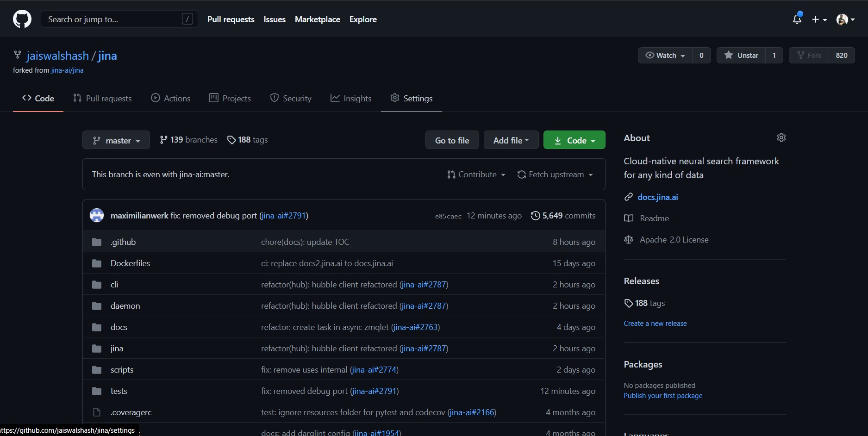The image size is (868, 436).
Task: Click the commit history clock icon
Action: click(x=535, y=216)
